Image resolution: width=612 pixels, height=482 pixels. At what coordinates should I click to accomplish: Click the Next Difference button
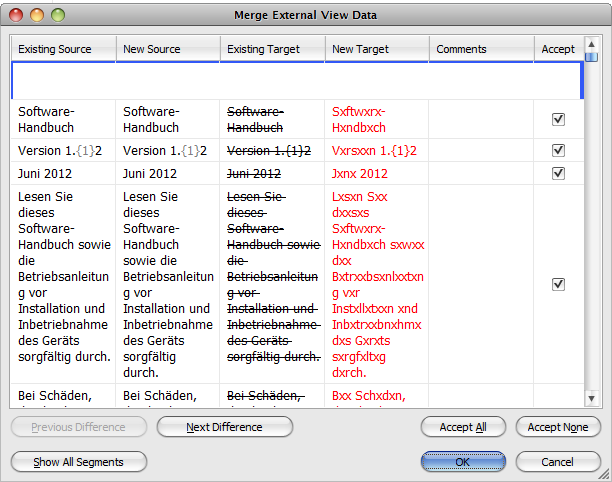click(x=225, y=427)
